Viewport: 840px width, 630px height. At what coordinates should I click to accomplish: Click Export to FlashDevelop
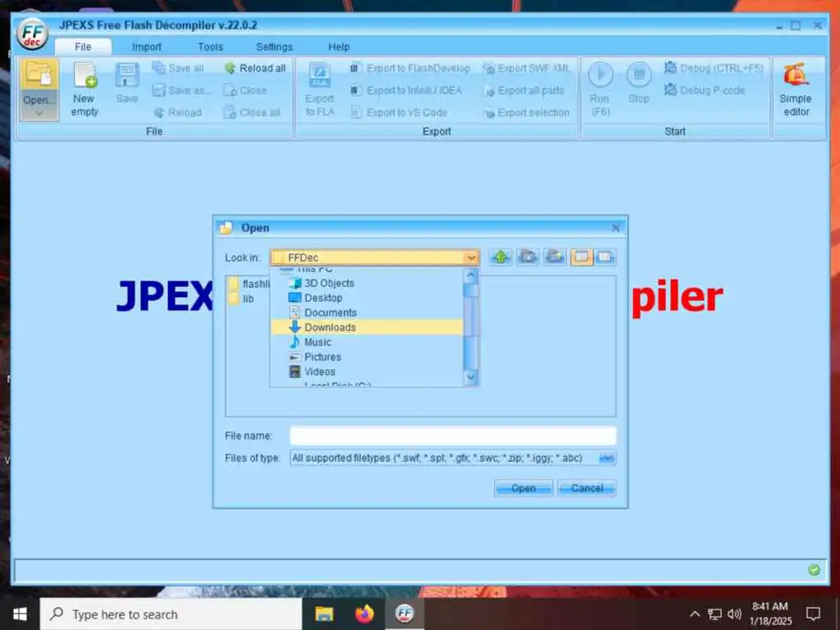point(410,68)
